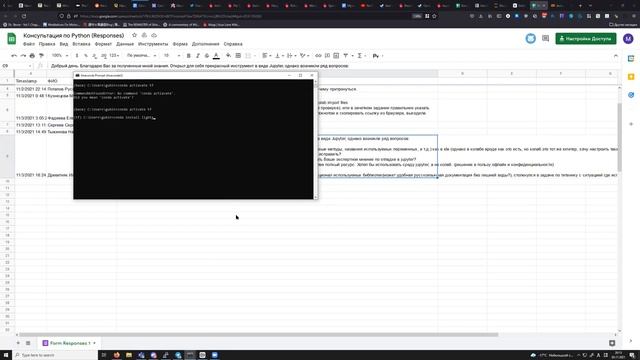Create a filter with funnel icon
640x360 pixels.
347,56
